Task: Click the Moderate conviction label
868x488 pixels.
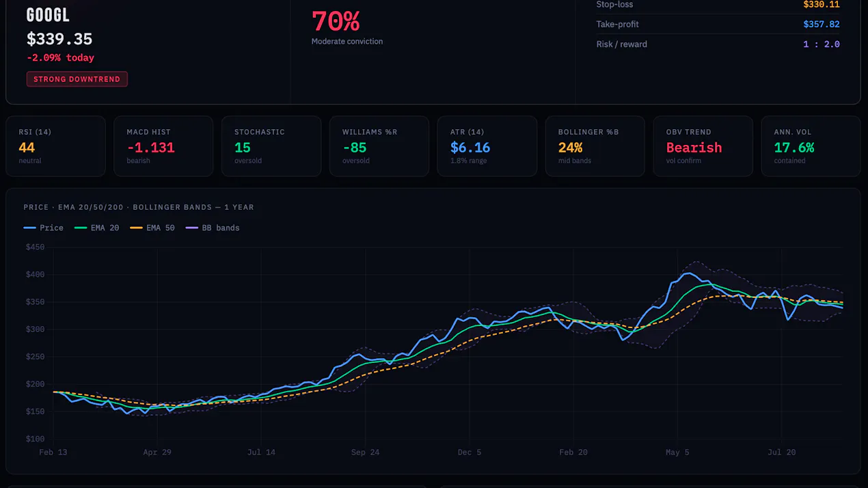Action: coord(347,42)
